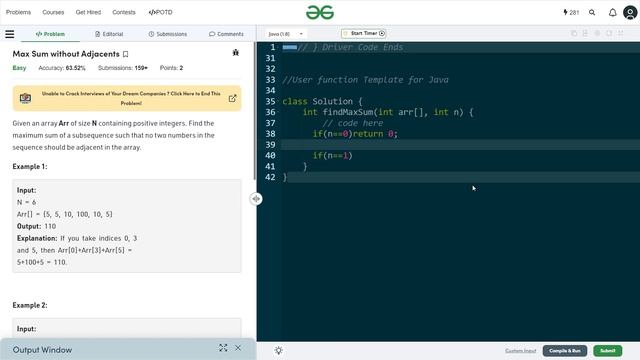Open the Courses nav menu

tap(53, 12)
